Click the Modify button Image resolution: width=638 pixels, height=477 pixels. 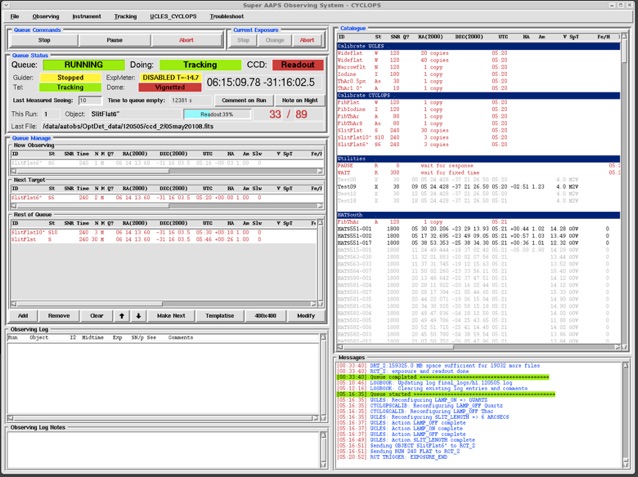306,315
